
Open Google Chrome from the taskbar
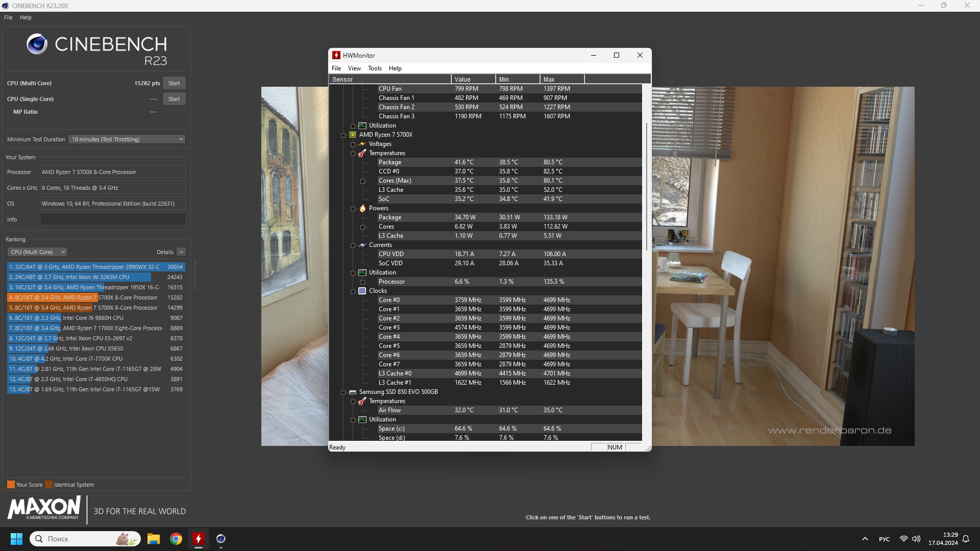tap(176, 539)
